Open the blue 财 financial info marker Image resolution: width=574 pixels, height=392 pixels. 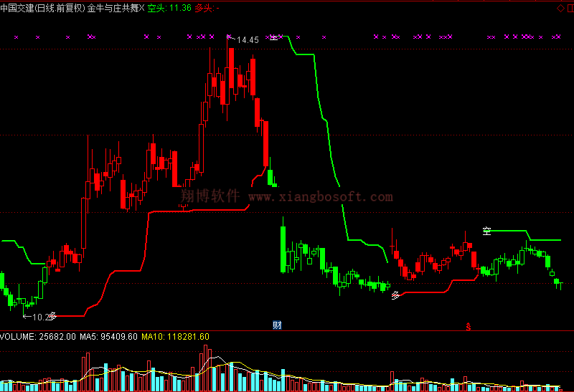pyautogui.click(x=277, y=325)
